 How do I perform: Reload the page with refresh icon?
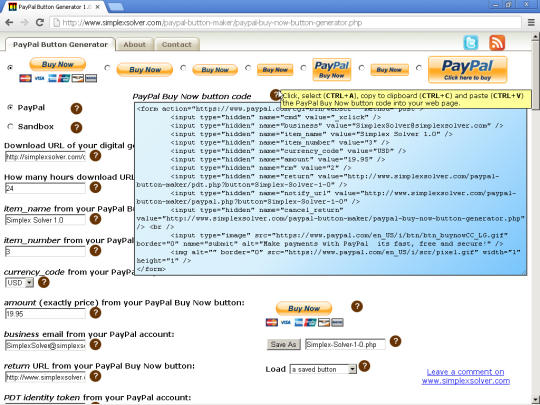(x=40, y=23)
